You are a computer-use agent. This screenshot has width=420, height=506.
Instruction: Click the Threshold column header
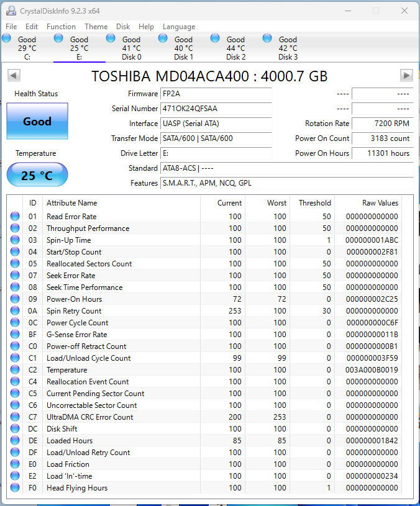(x=312, y=202)
